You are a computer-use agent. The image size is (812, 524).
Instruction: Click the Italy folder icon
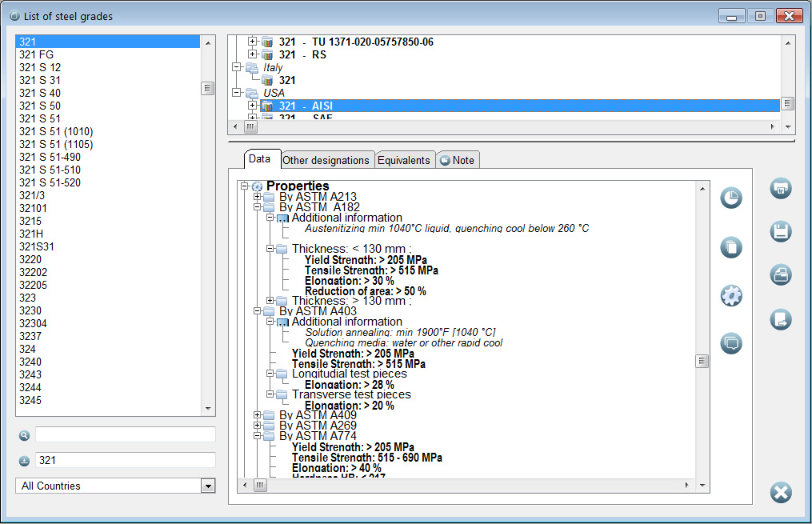[252, 68]
